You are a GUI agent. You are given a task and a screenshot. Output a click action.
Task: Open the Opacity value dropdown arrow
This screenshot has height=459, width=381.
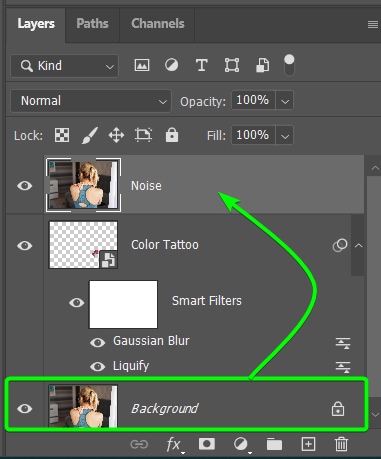click(x=285, y=101)
